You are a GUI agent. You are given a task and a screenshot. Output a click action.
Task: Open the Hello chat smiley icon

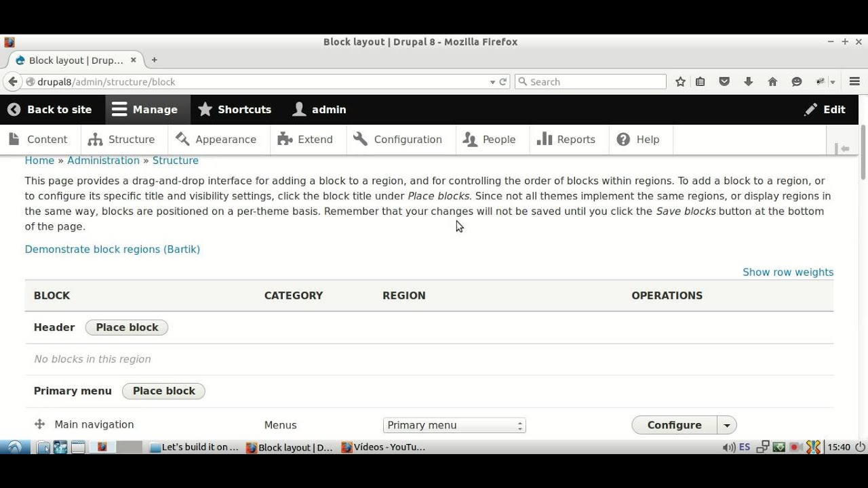797,81
